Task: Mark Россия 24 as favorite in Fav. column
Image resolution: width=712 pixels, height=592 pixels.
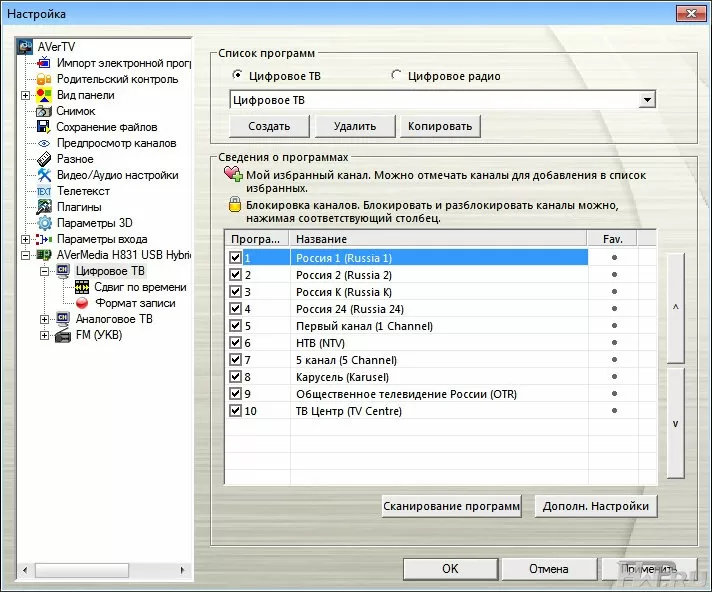Action: [614, 309]
